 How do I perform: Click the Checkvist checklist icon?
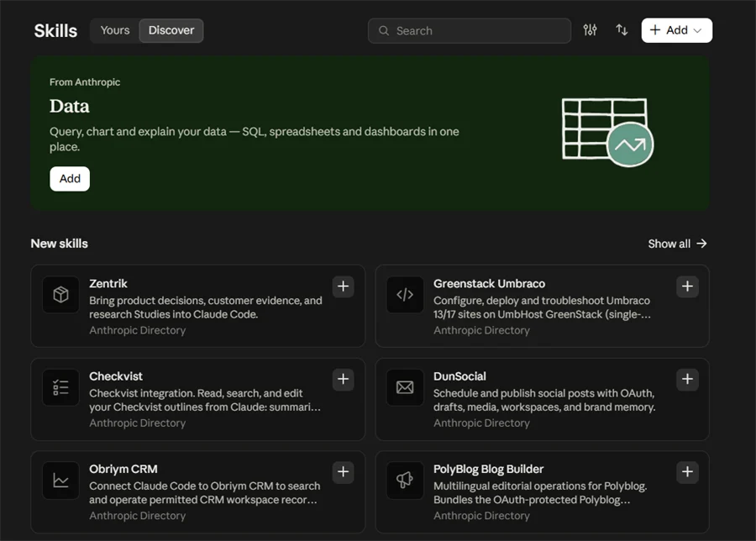[60, 387]
